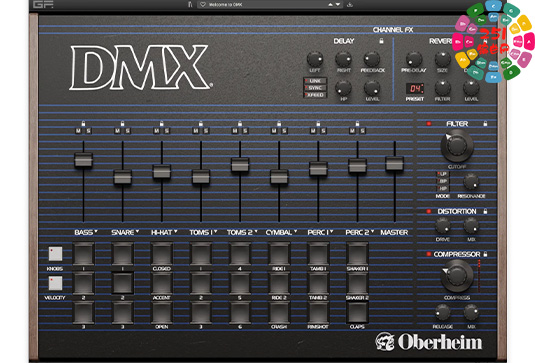Mute the Toms 2 channel
Viewport: 535px width, 363px height.
coord(235,131)
